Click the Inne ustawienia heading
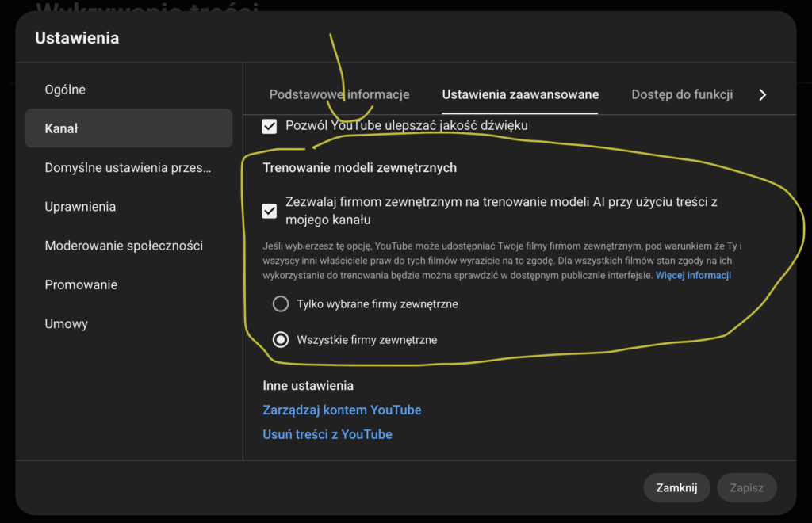 [308, 386]
